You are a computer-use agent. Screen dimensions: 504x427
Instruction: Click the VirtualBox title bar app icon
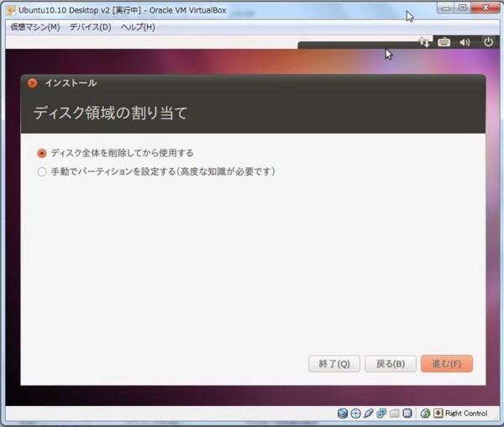click(x=11, y=11)
